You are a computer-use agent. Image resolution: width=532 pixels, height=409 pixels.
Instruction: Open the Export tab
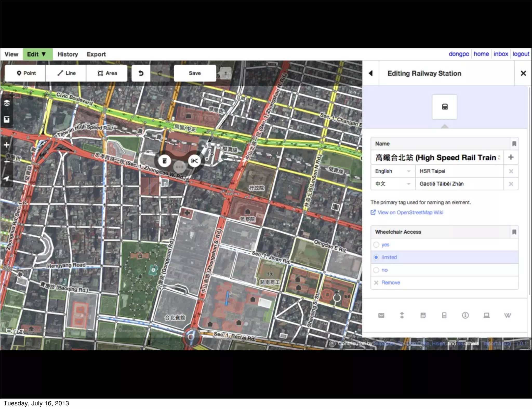point(96,54)
